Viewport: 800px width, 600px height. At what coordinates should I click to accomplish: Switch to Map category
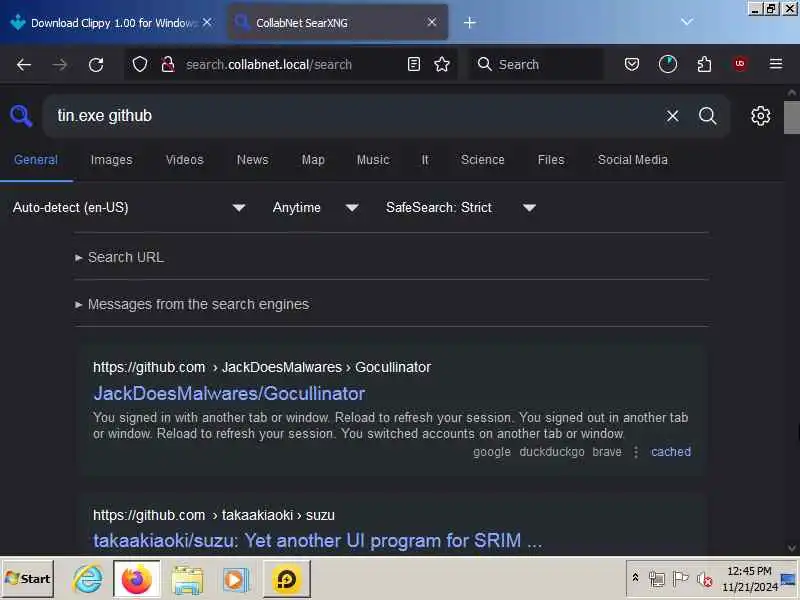click(x=313, y=160)
